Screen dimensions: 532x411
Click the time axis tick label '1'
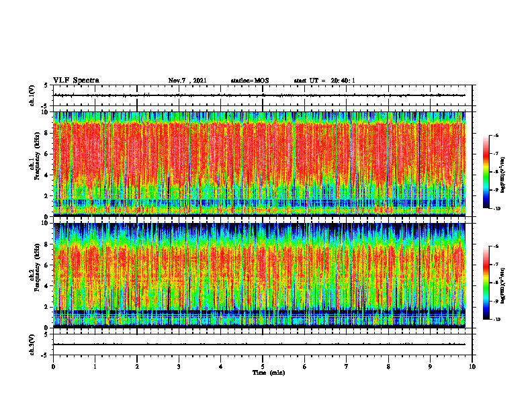[95, 367]
